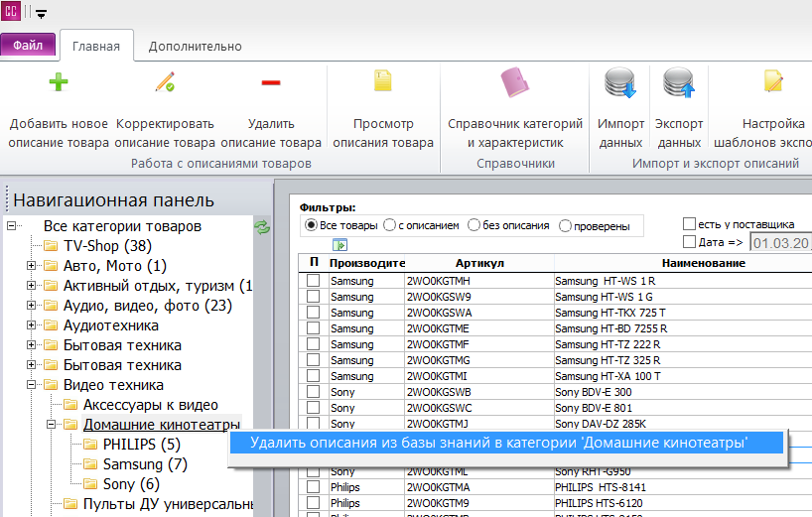Viewport: 812px width, 517px height.
Task: Check the box for Samsung HT-WS 1 R row
Action: [314, 280]
